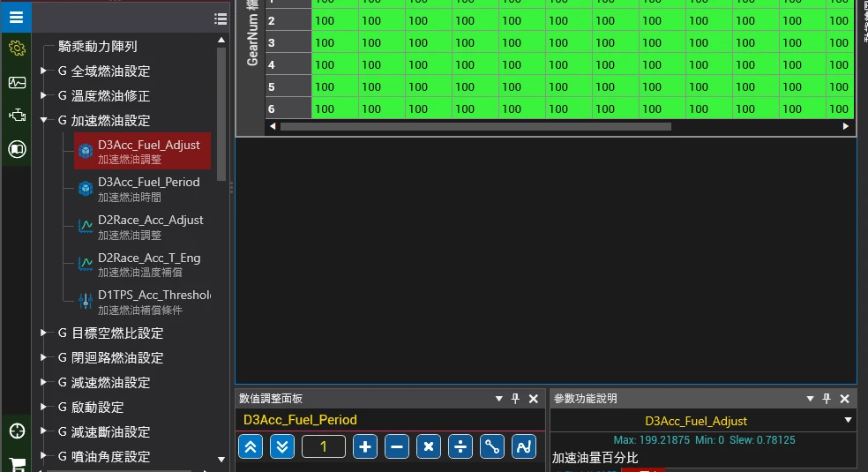Click the table scroll left arrow
The image size is (868, 472).
[273, 126]
